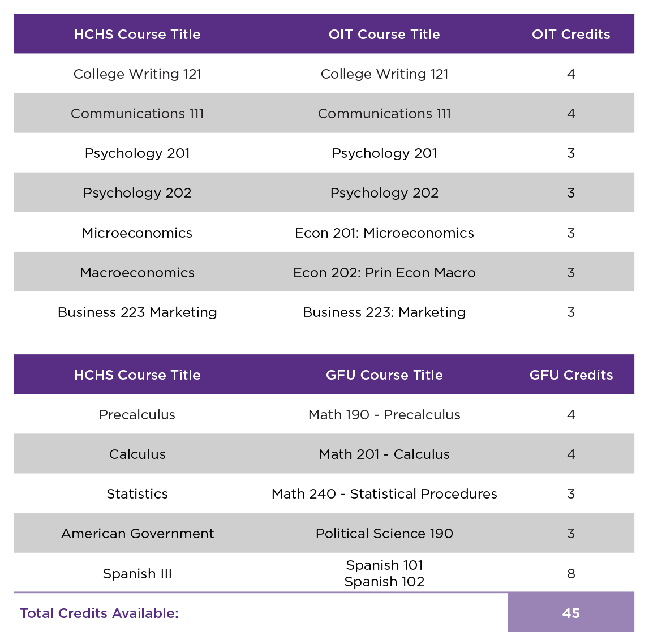
Task: Select the total credits value 45 box
Action: point(571,612)
